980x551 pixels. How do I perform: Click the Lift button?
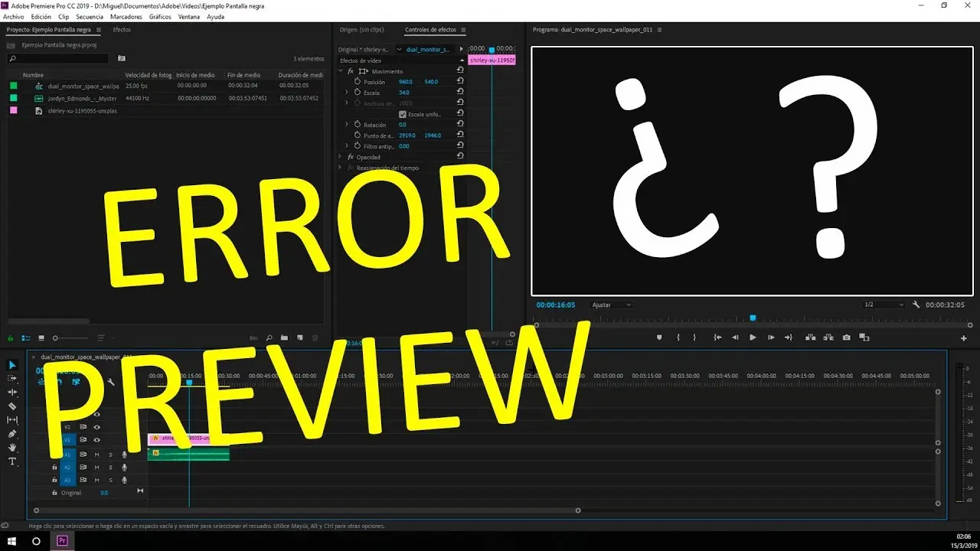coord(810,337)
